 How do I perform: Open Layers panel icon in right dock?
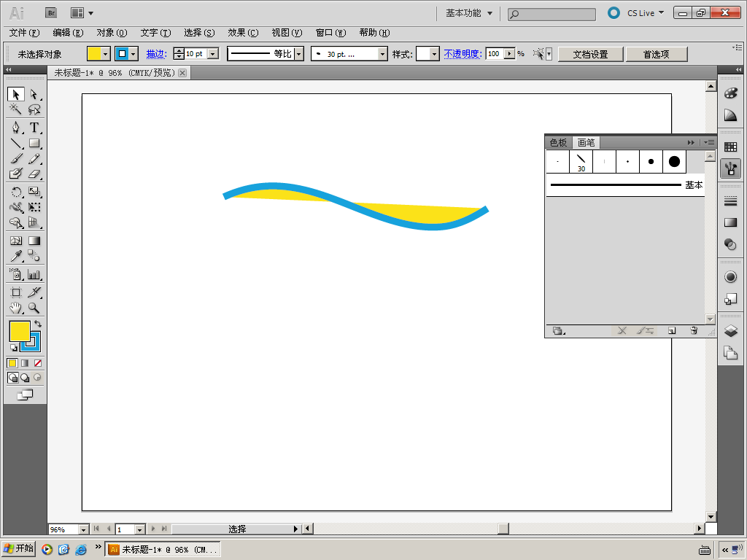[730, 330]
